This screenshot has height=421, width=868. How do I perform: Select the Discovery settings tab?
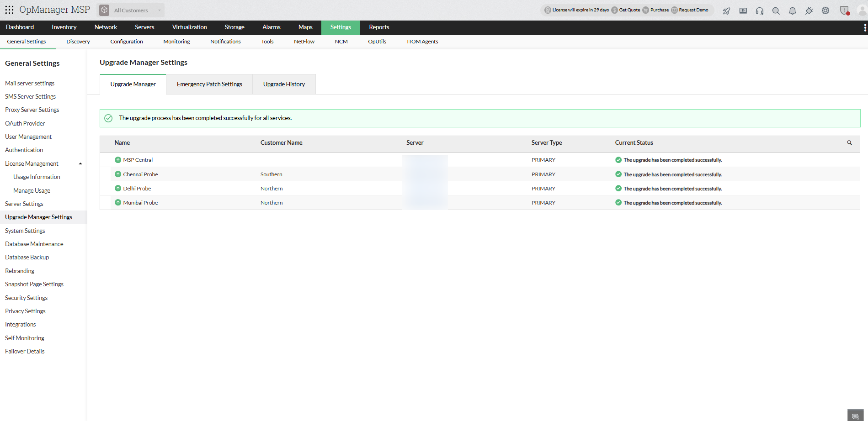78,42
